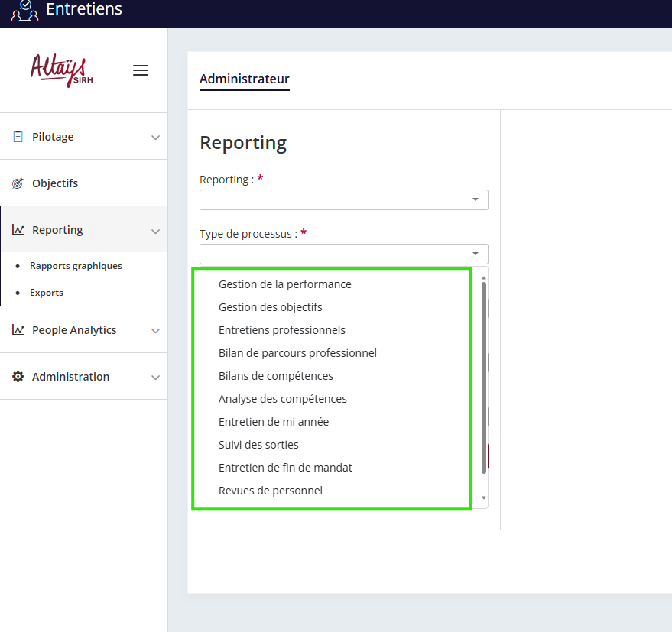Screen dimensions: 672x632
Task: Click the People Analytics chart icon
Action: [x=18, y=330]
